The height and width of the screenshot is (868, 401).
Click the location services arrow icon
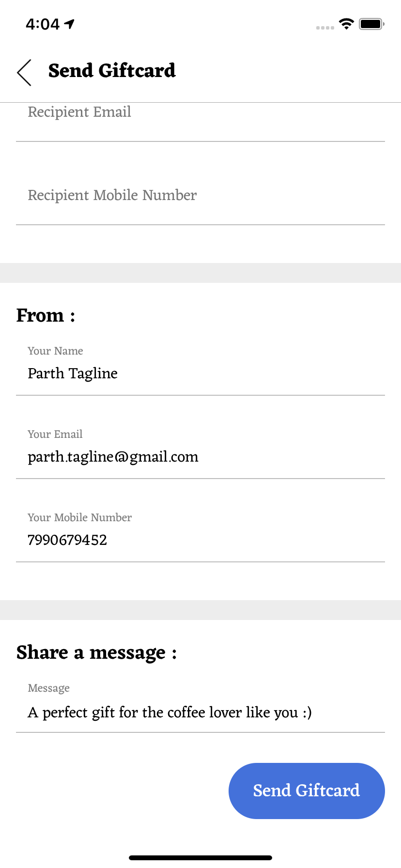tap(70, 24)
